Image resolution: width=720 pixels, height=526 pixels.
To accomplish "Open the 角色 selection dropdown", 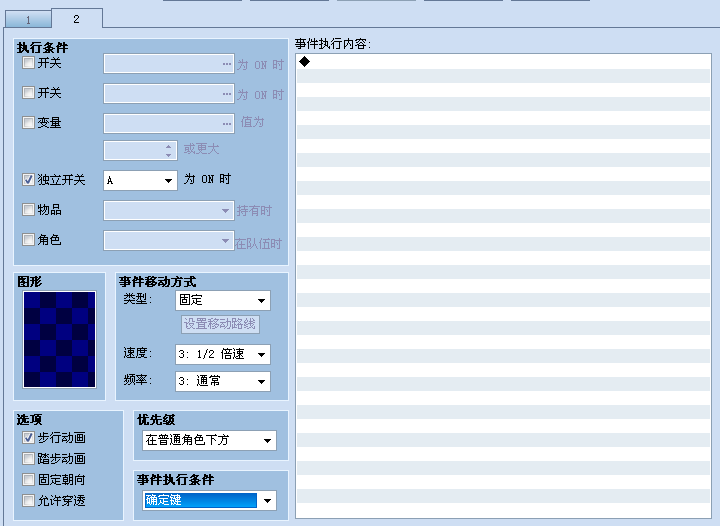I will [x=169, y=241].
